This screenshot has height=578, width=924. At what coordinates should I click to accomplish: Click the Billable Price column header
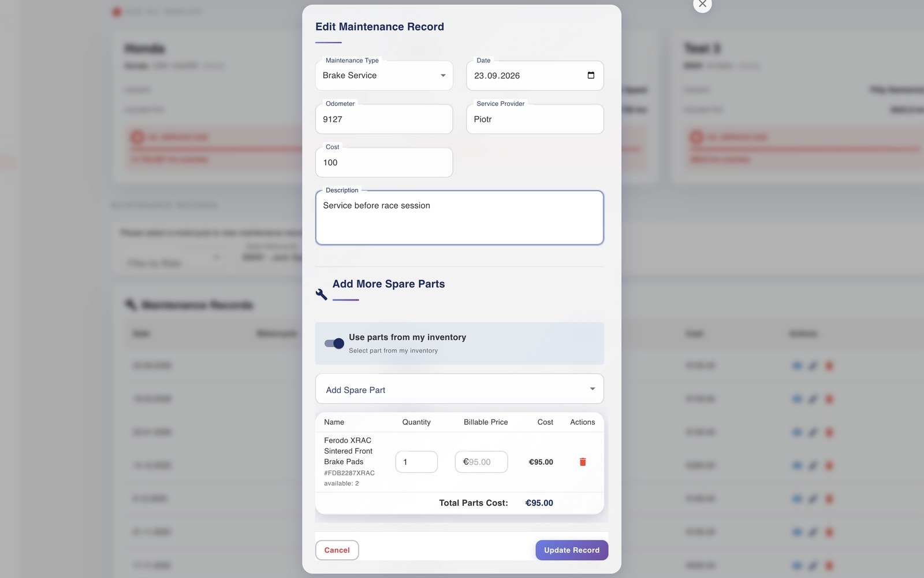486,422
